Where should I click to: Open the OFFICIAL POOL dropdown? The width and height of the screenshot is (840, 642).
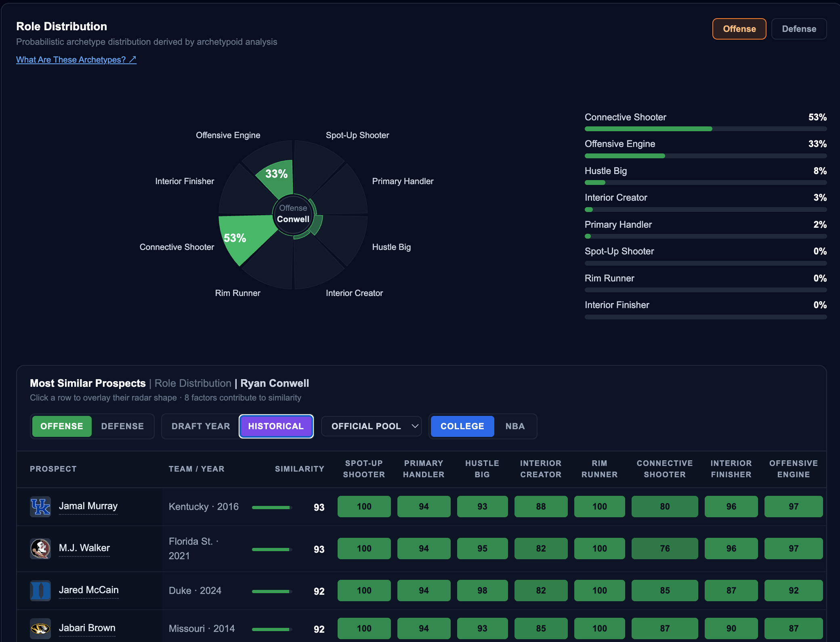click(372, 426)
